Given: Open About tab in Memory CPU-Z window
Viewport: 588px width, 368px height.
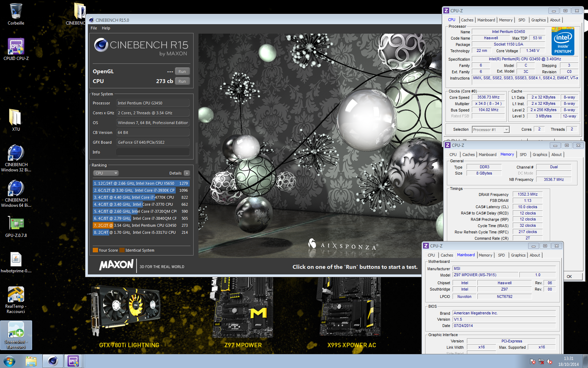Looking at the screenshot, I should pos(556,155).
